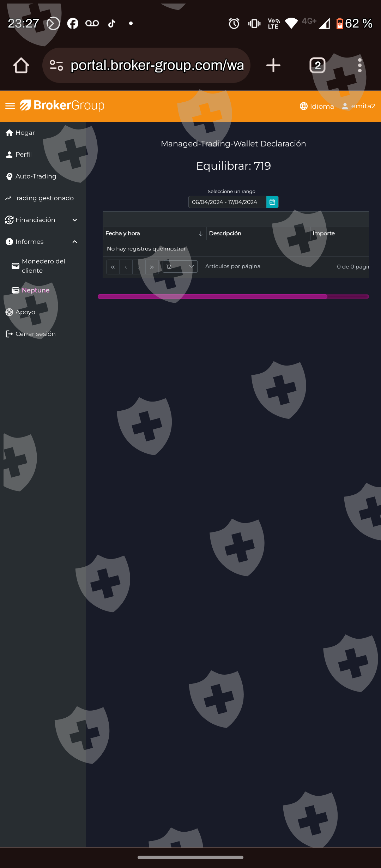The height and width of the screenshot is (868, 381).
Task: Go to first page of table
Action: [x=113, y=267]
